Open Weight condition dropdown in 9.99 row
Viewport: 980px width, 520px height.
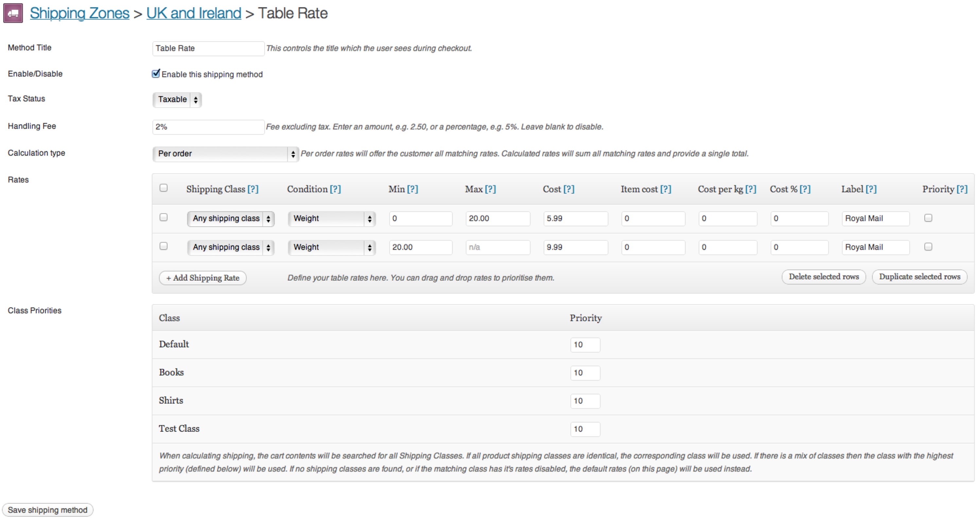(332, 248)
